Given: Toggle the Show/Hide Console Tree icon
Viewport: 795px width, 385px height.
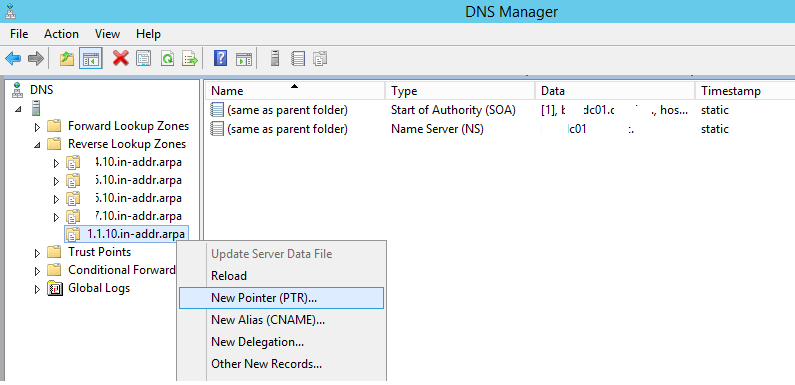Looking at the screenshot, I should (91, 59).
